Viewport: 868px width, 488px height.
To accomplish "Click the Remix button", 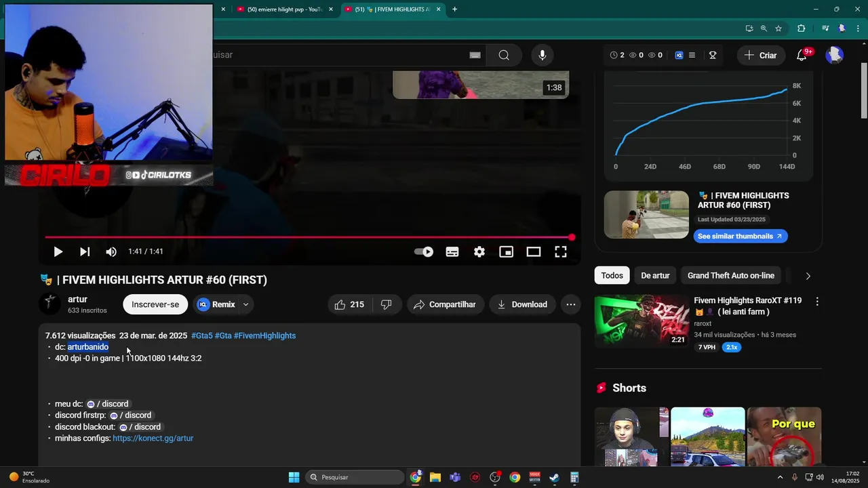I will [x=216, y=304].
